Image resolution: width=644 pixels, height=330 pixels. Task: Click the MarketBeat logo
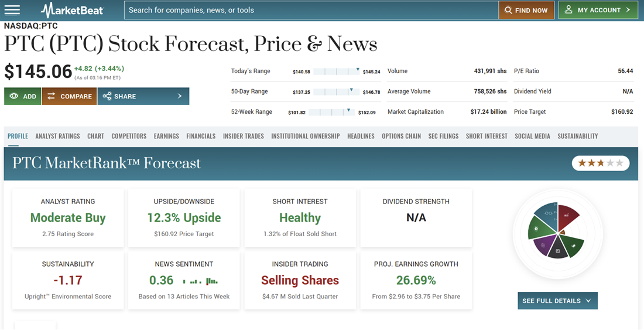point(72,10)
